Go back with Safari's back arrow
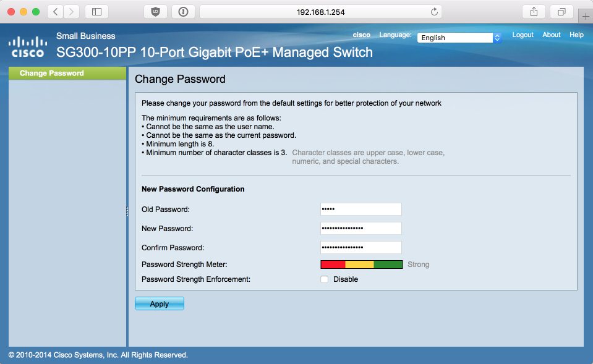593x364 pixels. coord(56,12)
